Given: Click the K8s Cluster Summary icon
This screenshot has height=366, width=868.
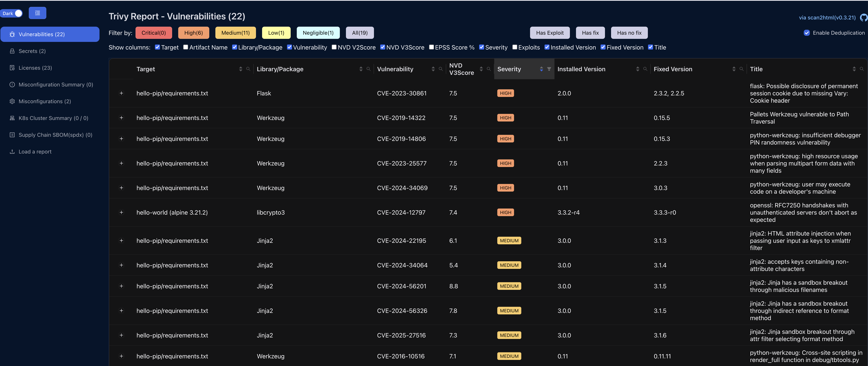Looking at the screenshot, I should click(x=12, y=118).
